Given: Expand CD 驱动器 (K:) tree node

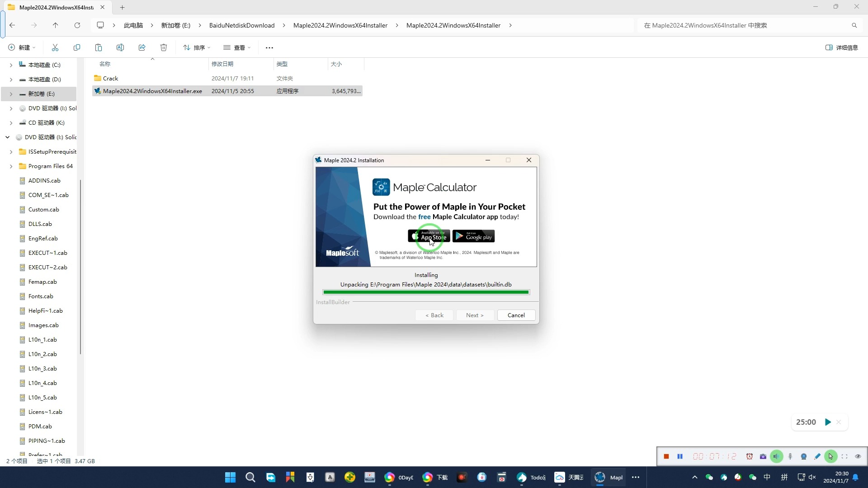Looking at the screenshot, I should (x=11, y=123).
